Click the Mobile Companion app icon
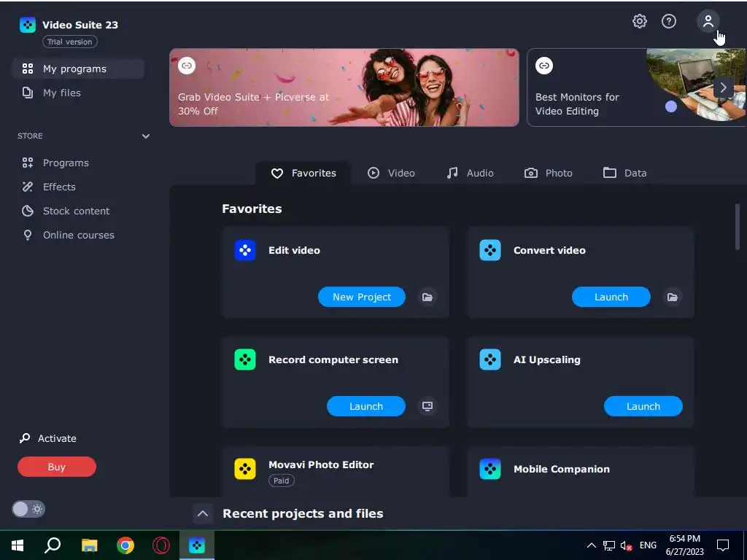The height and width of the screenshot is (560, 747). [489, 469]
